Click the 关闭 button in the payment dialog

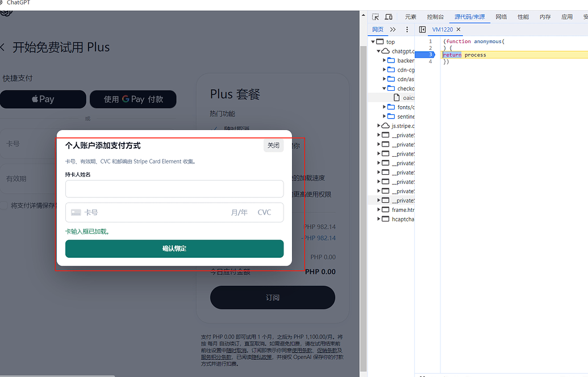[x=273, y=145]
